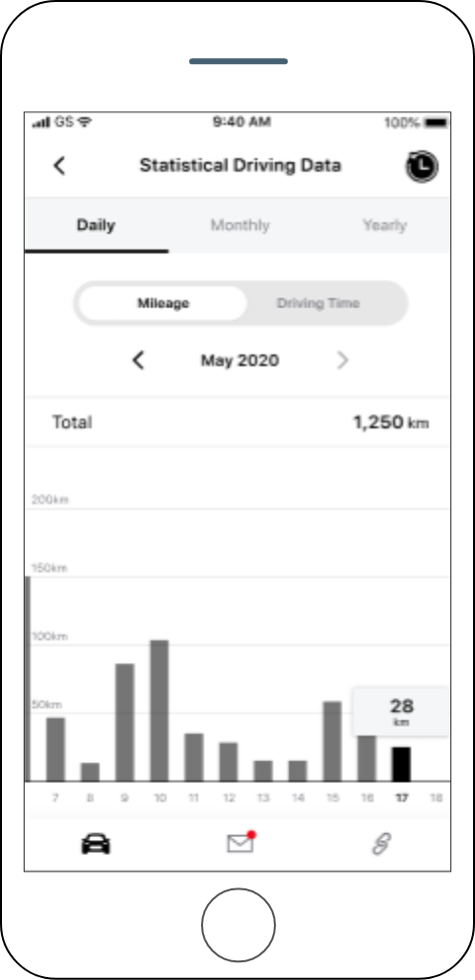Open the mail inbox with notification dot
Viewport: 475px width, 980px height.
pos(240,842)
